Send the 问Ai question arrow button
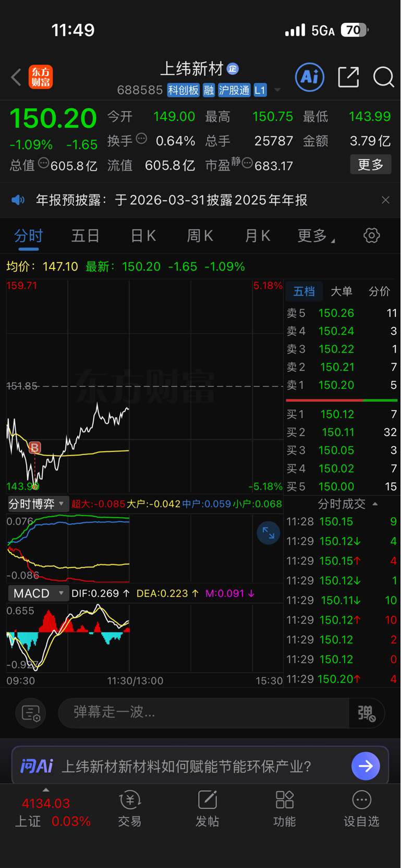 [366, 766]
